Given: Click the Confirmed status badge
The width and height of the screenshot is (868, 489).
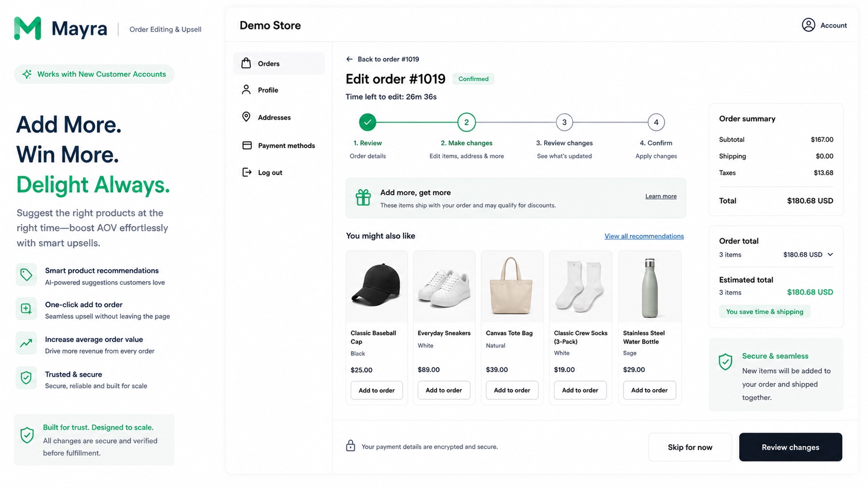Looking at the screenshot, I should (x=473, y=79).
